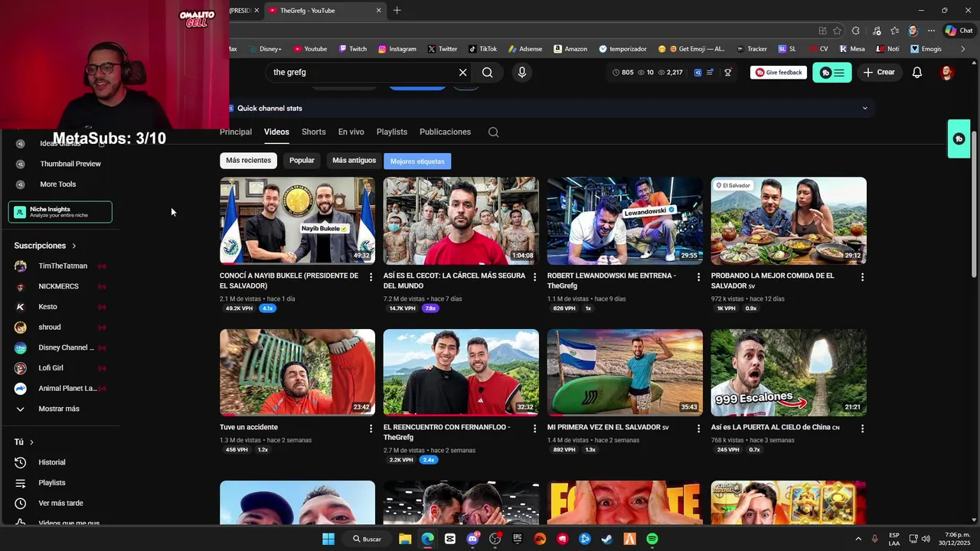Click Mostrar más to expand subscriptions
The width and height of the screenshot is (980, 551).
60,409
